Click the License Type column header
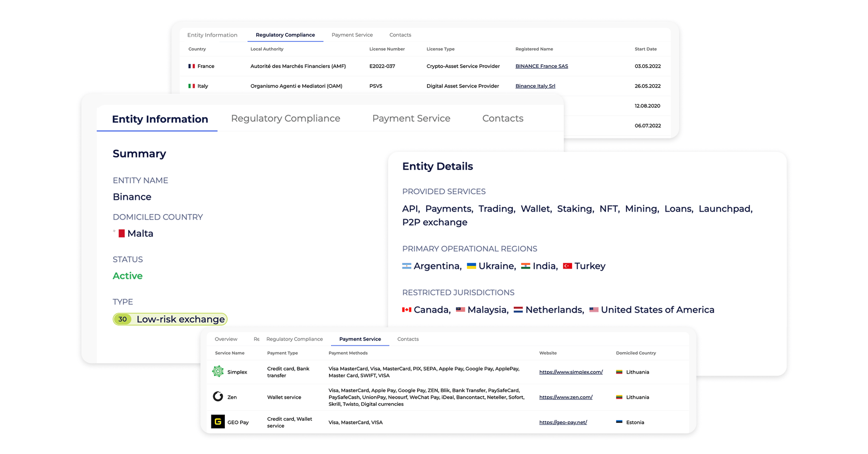This screenshot has height=454, width=868. (441, 49)
